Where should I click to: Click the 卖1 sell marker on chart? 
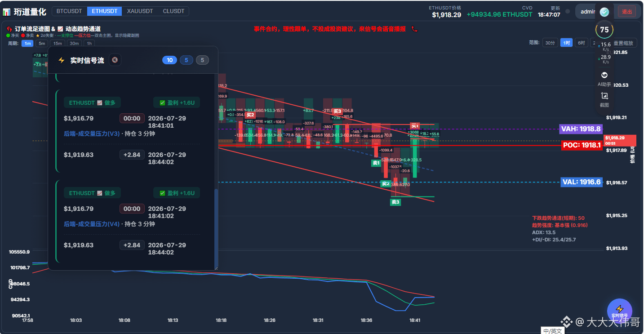click(376, 163)
